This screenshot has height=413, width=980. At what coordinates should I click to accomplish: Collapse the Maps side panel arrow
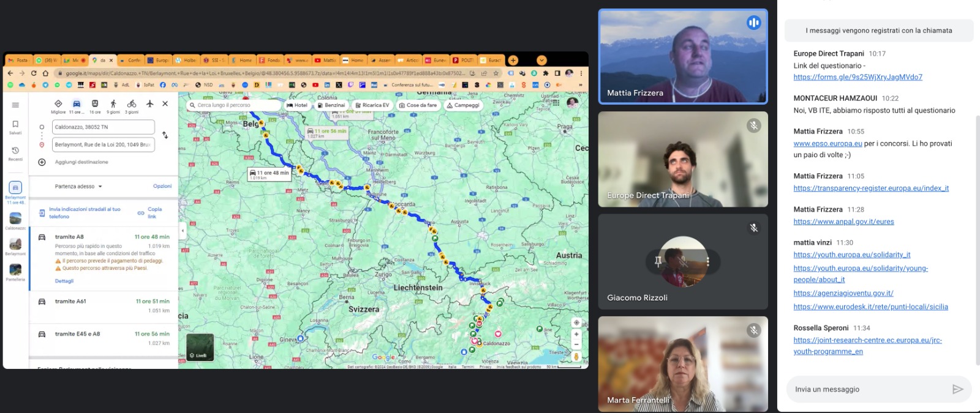[x=182, y=231]
